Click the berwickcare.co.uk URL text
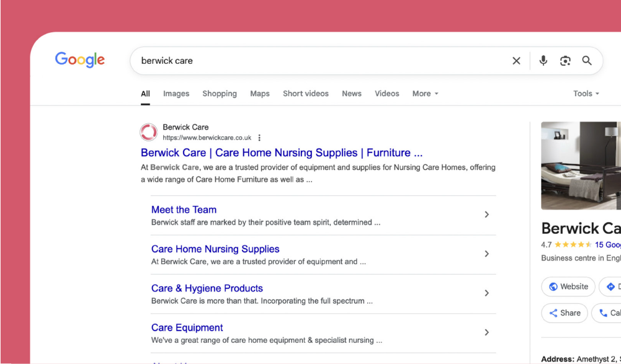 (207, 138)
